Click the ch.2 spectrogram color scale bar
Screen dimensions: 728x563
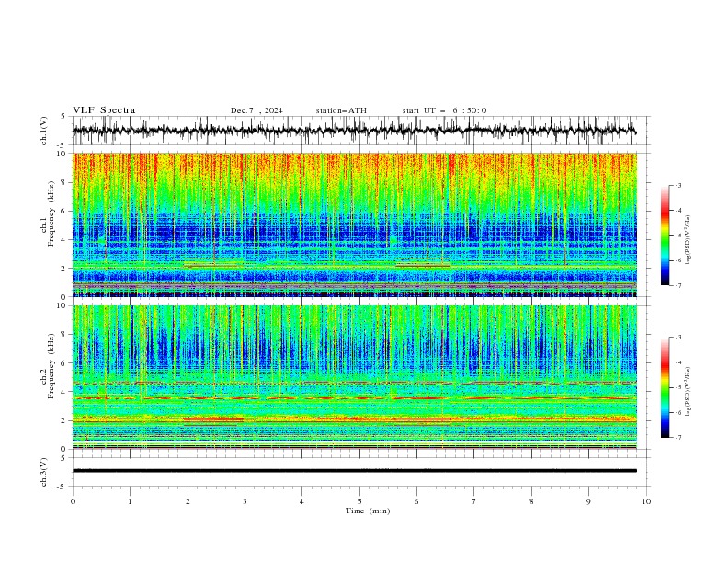665,387
